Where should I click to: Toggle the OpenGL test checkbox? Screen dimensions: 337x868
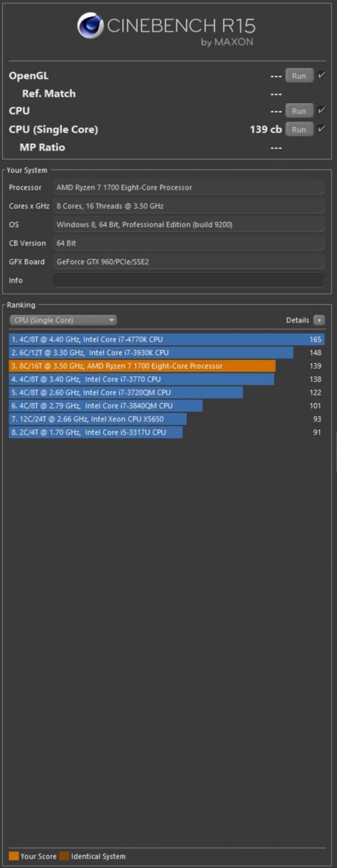click(322, 75)
